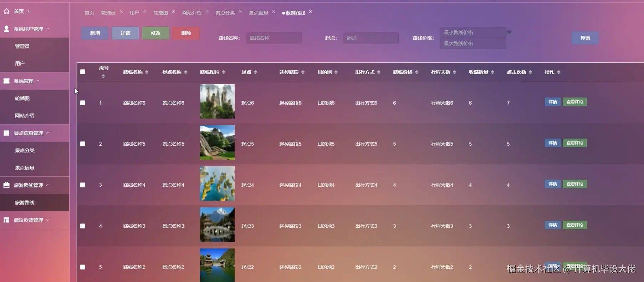This screenshot has width=644, height=282.
Task: Toggle the select-all checkbox in table header
Action: click(x=83, y=72)
